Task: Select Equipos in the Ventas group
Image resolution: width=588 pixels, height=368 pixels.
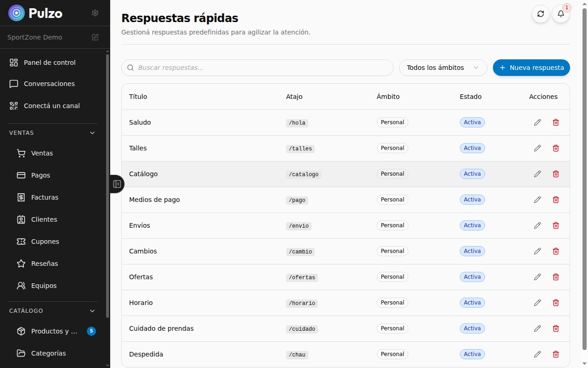Action: click(43, 285)
